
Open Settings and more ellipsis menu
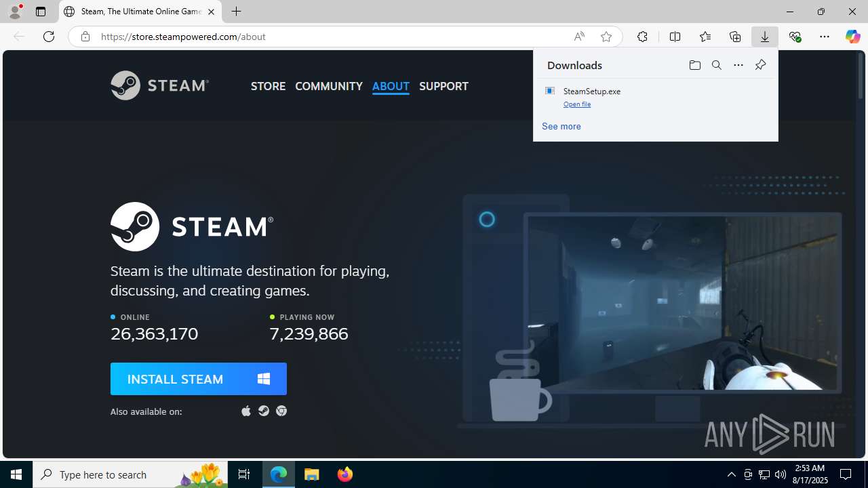[x=825, y=37]
